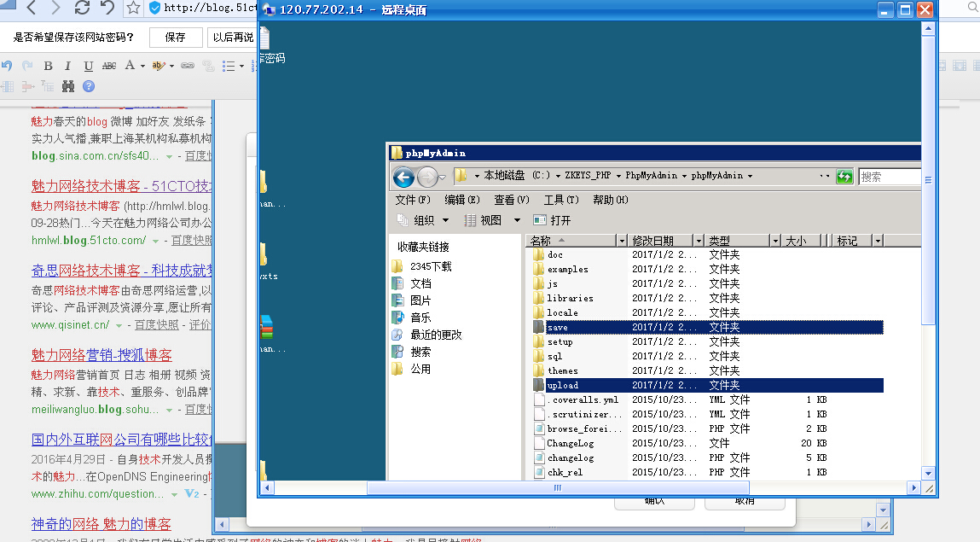This screenshot has width=980, height=542.
Task: Expand ZKEYS_PHP breadcrumb dropdown arrow
Action: tap(618, 176)
